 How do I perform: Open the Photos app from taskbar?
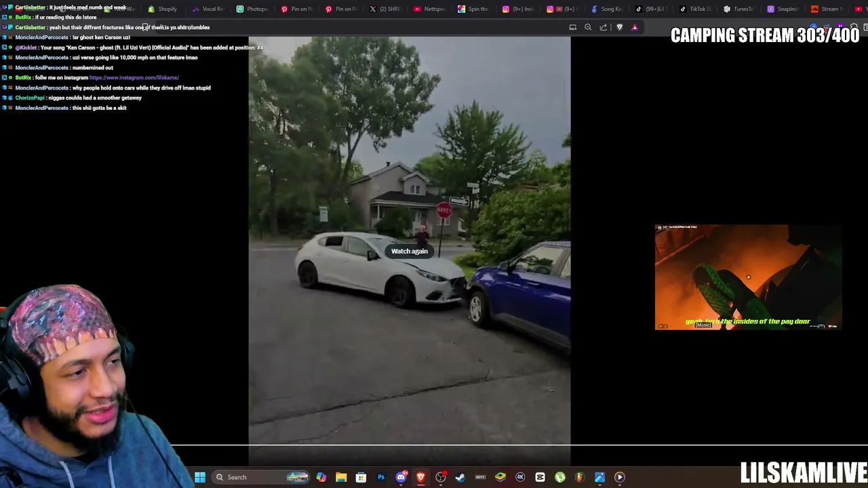point(599,477)
